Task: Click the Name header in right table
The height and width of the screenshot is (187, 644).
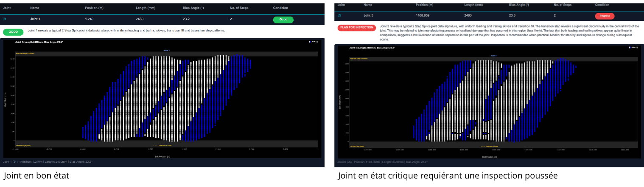Action: (x=368, y=5)
